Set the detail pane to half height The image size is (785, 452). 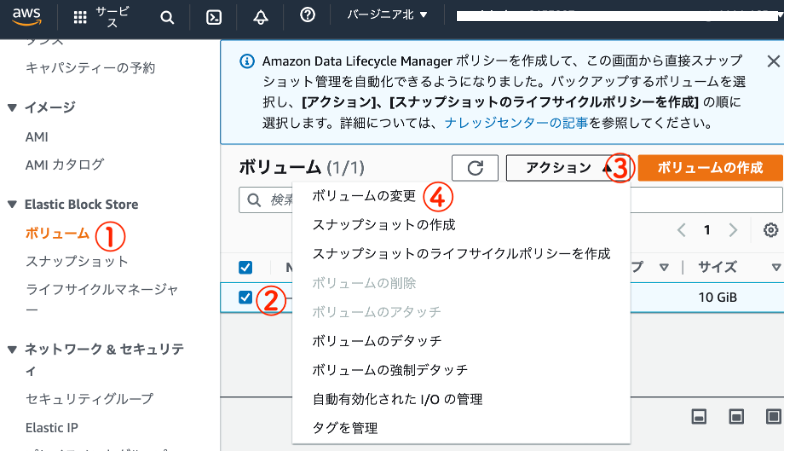point(736,416)
